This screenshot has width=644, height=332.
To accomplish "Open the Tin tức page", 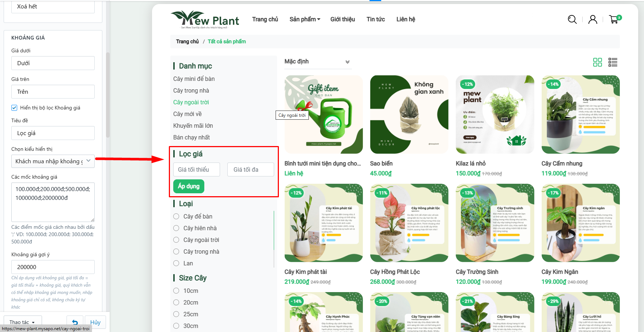I will pyautogui.click(x=376, y=19).
